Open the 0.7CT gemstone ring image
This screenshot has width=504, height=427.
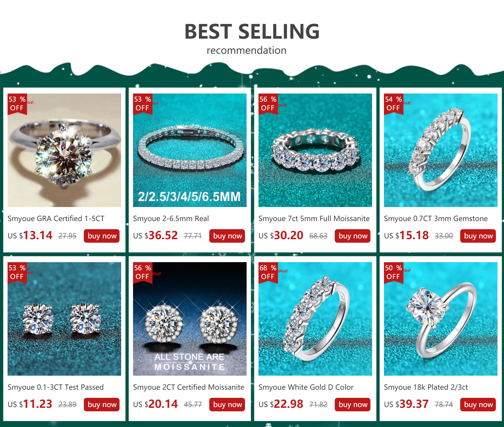[441, 150]
